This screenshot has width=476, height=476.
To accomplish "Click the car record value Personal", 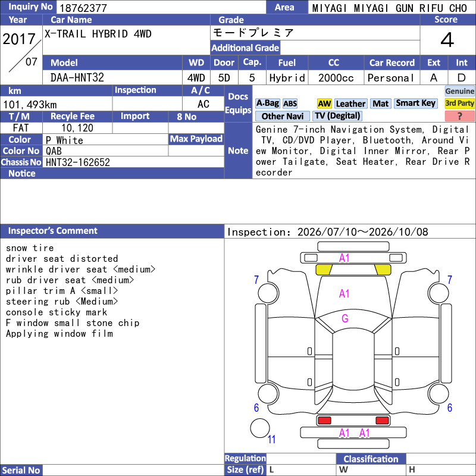I will (391, 78).
